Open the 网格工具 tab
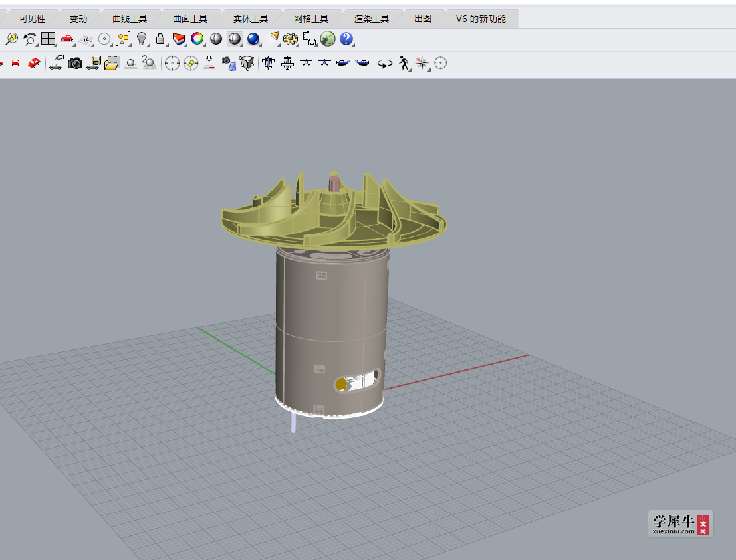Viewport: 736px width, 560px height. tap(310, 19)
